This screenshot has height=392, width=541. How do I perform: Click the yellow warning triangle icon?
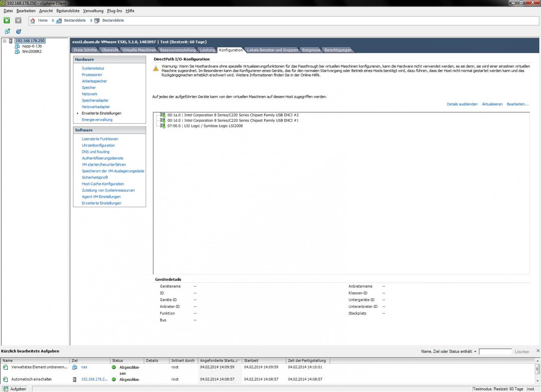point(156,69)
